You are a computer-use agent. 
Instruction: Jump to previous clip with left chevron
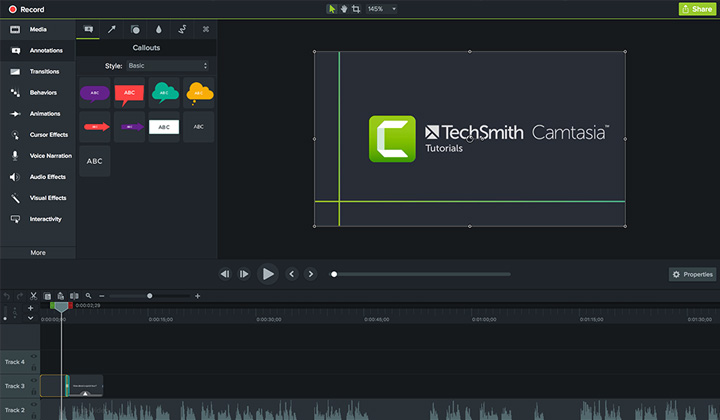[292, 274]
